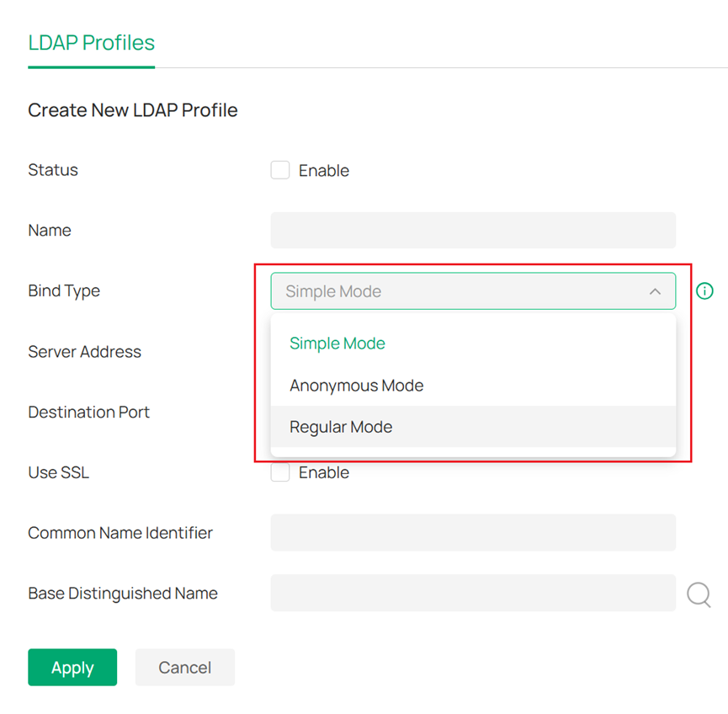728x714 pixels.
Task: Click the Apply button to save the profile
Action: tap(72, 668)
